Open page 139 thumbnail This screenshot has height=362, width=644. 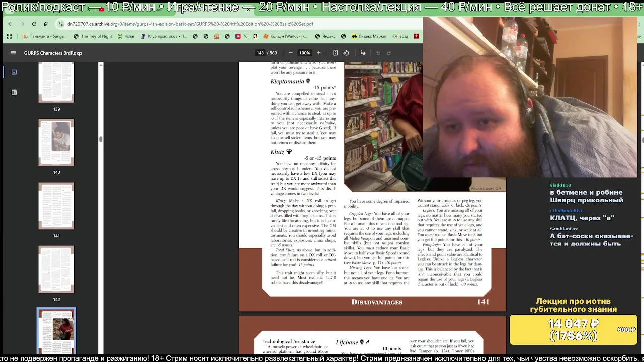point(56,82)
